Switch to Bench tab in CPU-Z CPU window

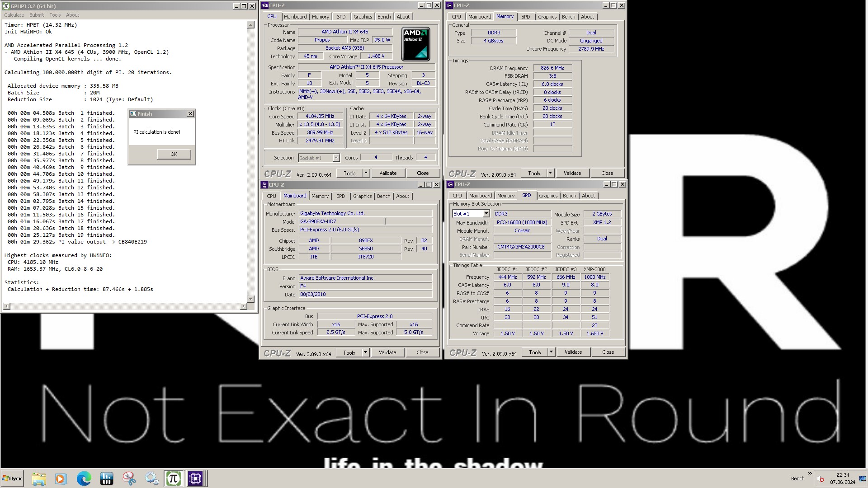(x=384, y=17)
